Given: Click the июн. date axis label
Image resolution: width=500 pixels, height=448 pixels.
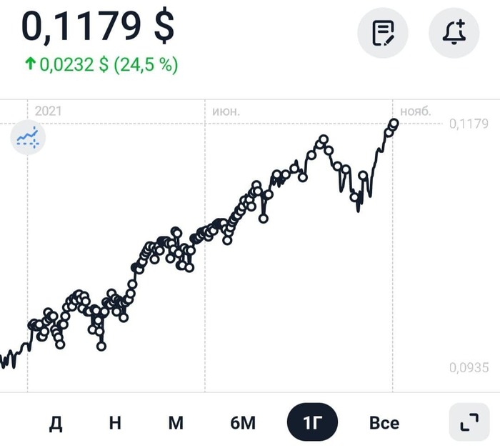Looking at the screenshot, I should (226, 111).
